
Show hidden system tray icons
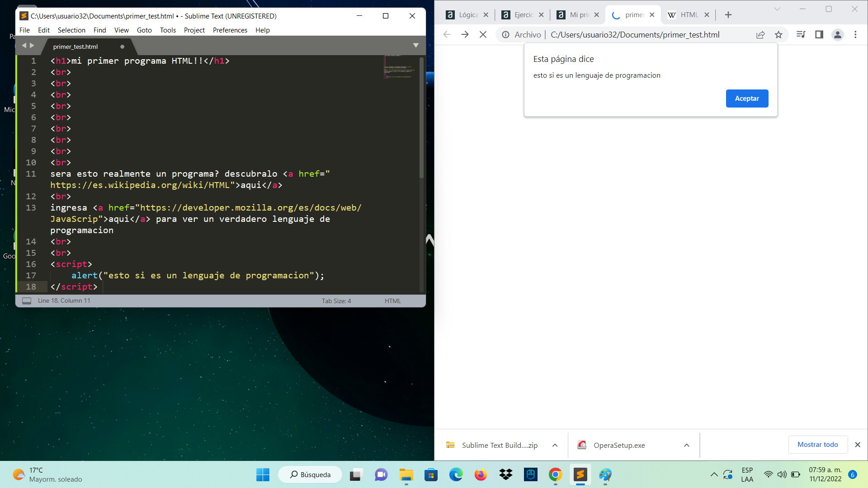[714, 474]
